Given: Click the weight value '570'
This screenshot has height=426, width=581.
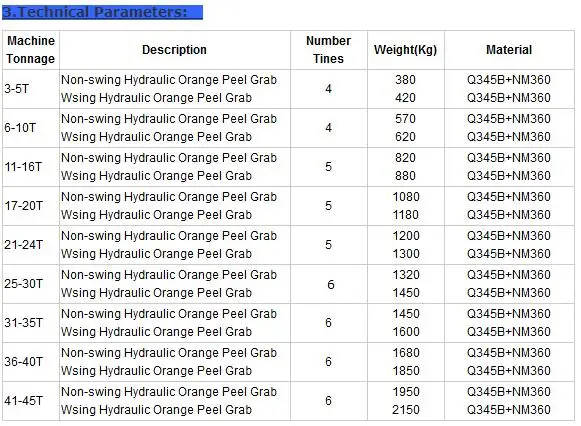Looking at the screenshot, I should pos(405,119).
